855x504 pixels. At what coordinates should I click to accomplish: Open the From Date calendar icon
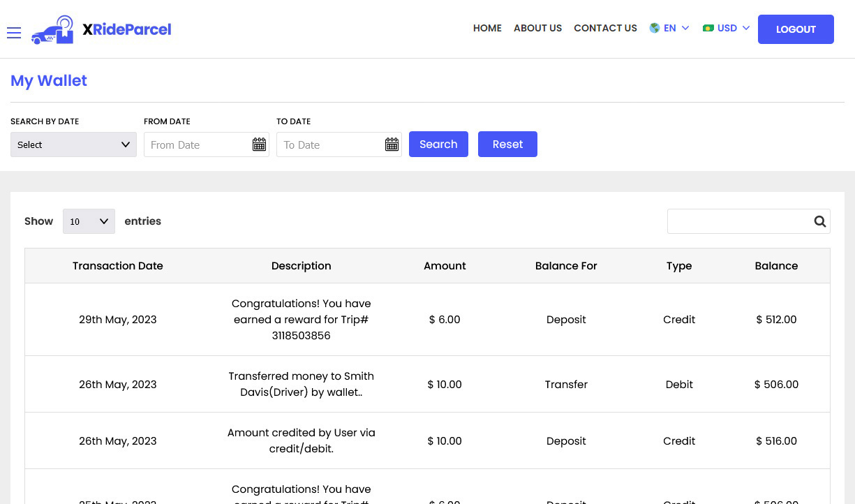pos(259,144)
